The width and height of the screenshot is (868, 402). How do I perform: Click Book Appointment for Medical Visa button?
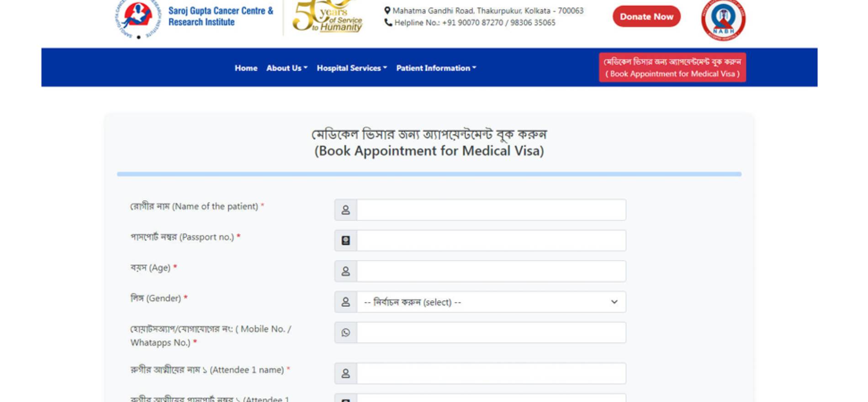click(672, 68)
